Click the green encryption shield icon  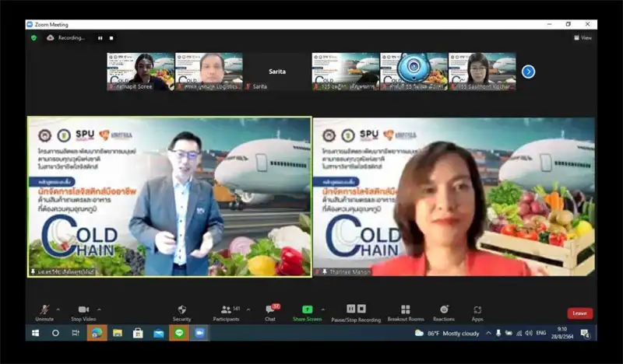point(33,37)
